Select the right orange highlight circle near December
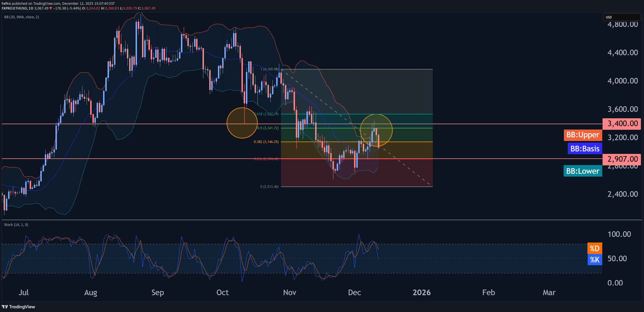The height and width of the screenshot is (312, 644). tap(376, 130)
